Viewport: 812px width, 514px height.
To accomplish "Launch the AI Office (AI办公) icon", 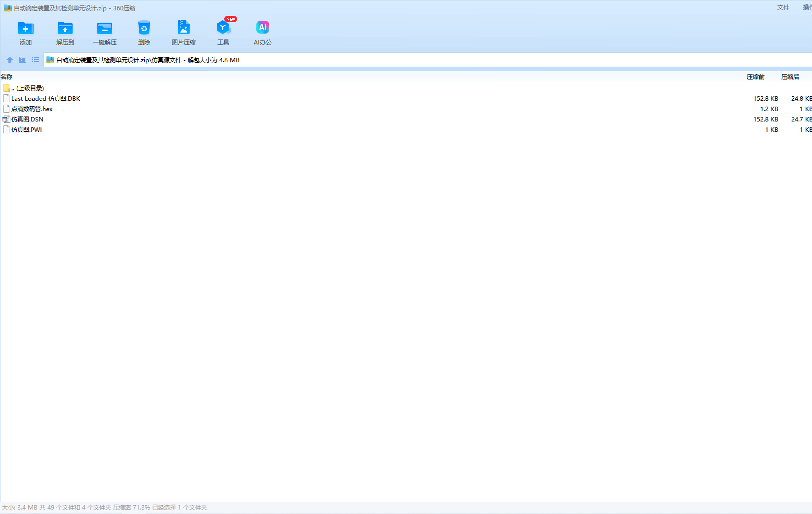I will [263, 29].
